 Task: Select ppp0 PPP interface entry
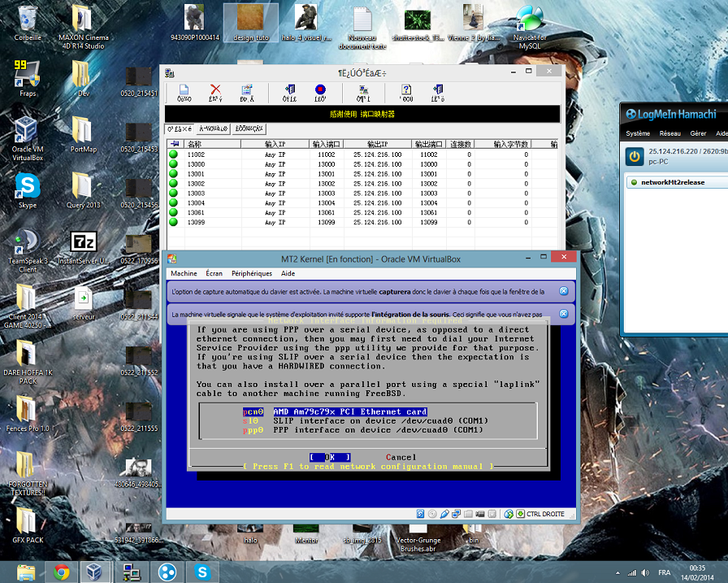363,430
